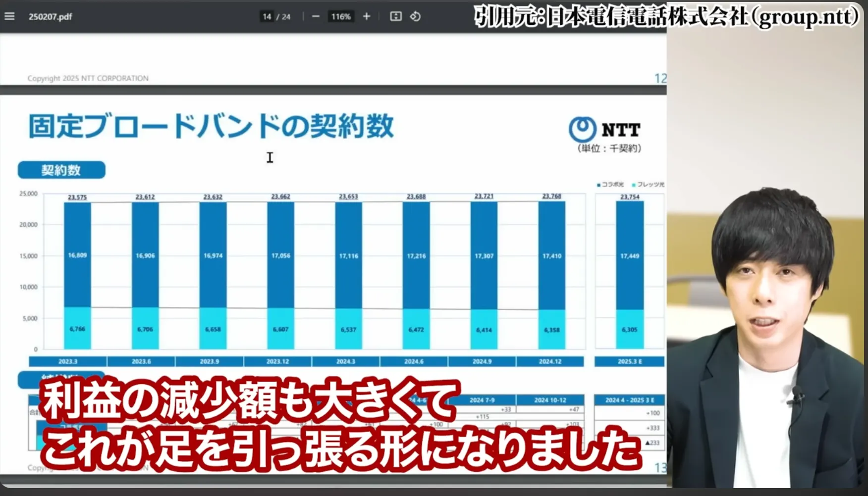
Task: Click the total value 23,575
Action: [x=77, y=197]
